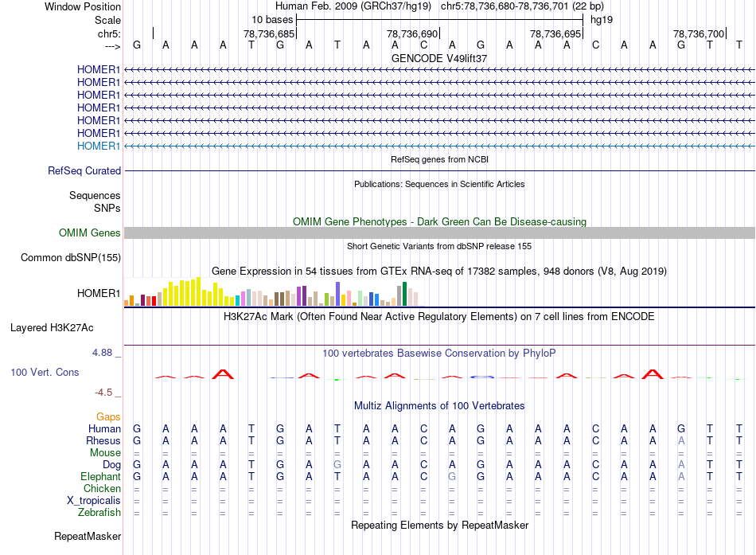Select the Mouse alignment row label
This screenshot has height=555, width=756.
[105, 453]
